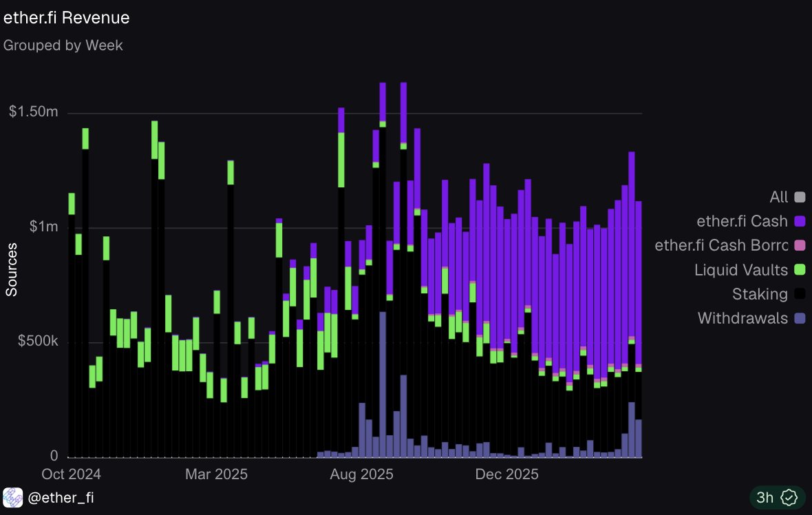
Task: Click the Aug 2025 axis label
Action: (x=361, y=474)
